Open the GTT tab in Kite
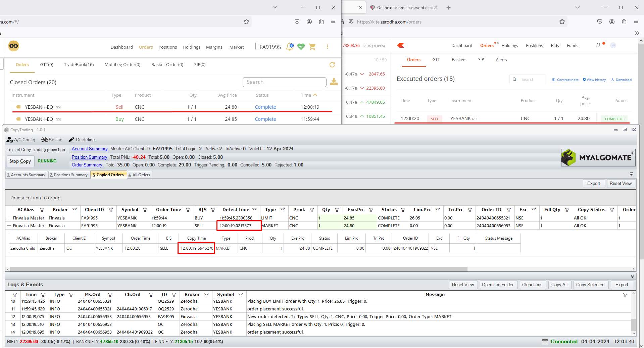The image size is (644, 348). tap(436, 59)
